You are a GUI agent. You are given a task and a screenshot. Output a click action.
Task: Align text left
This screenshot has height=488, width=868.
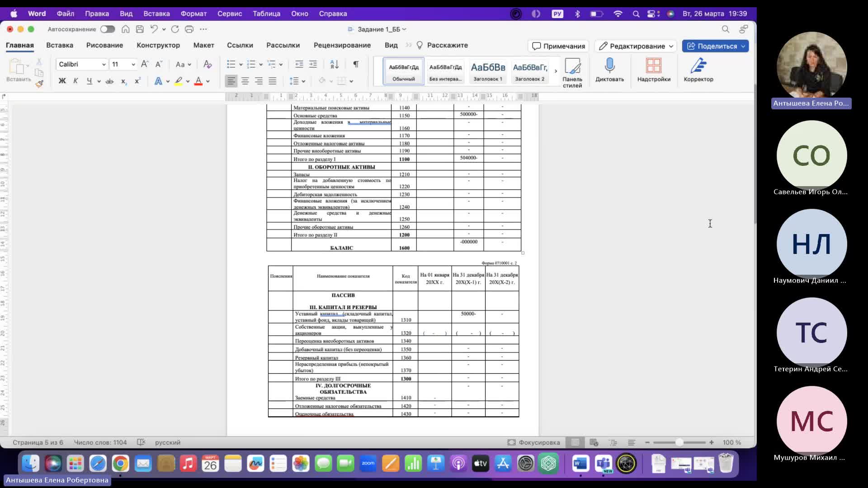coord(231,81)
